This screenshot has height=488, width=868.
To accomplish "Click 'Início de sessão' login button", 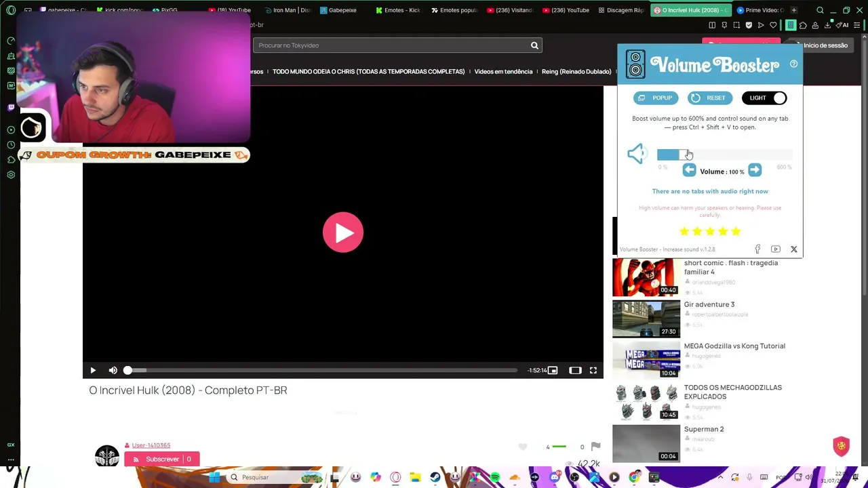I will point(825,45).
